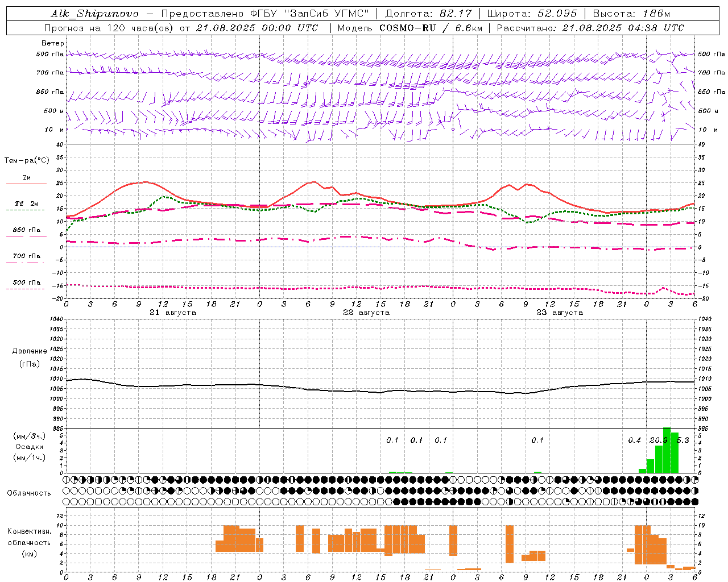Click the Рассчитано: 21.08.2025 04:38 UTC timestamp
The height and width of the screenshot is (582, 728).
(590, 28)
